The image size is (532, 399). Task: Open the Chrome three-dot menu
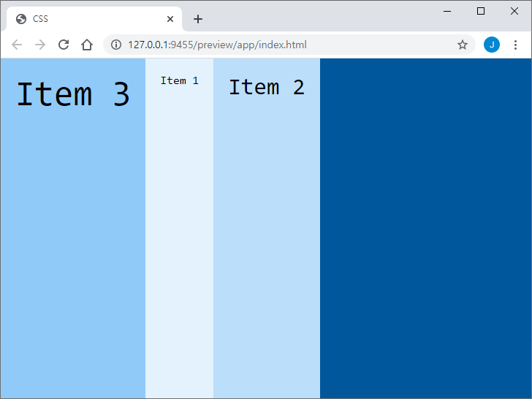pyautogui.click(x=515, y=45)
